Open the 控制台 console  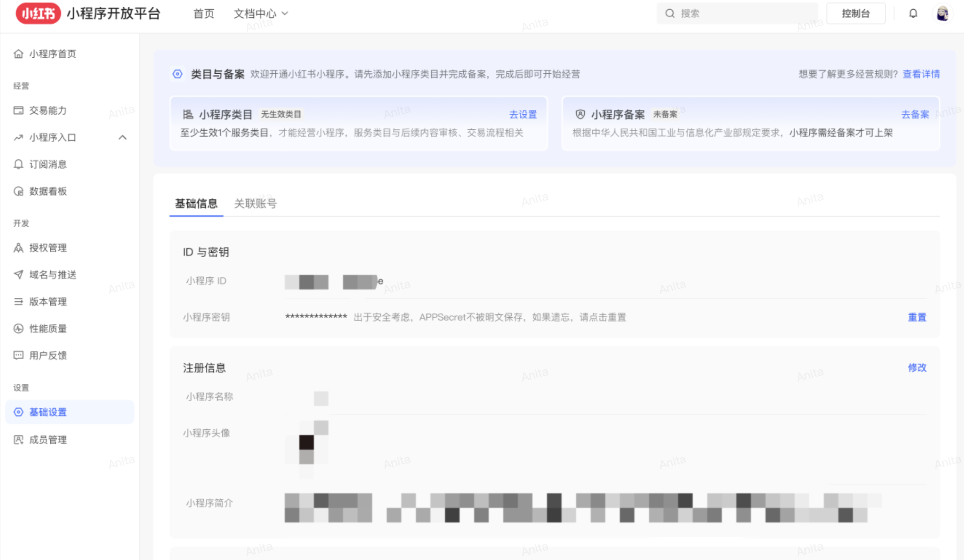click(856, 13)
